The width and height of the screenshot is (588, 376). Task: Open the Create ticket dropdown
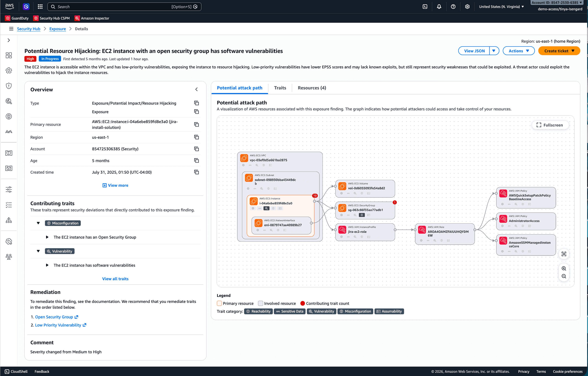559,51
